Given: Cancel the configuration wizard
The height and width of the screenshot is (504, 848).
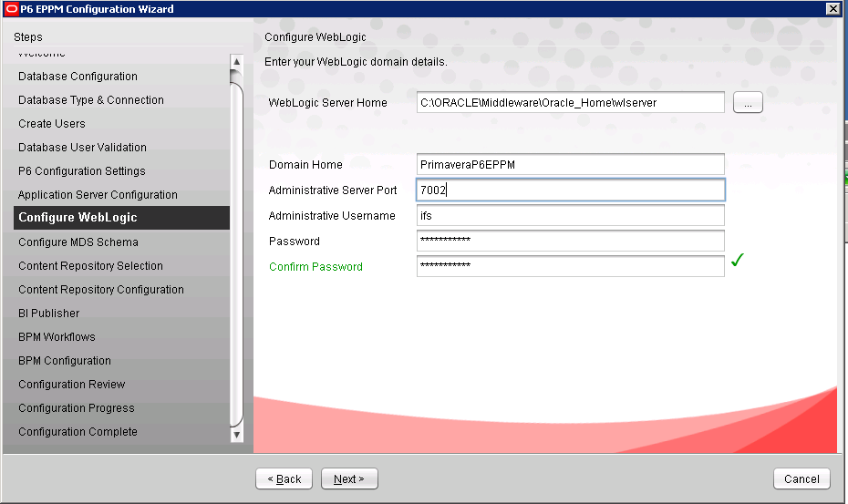Looking at the screenshot, I should tap(801, 478).
